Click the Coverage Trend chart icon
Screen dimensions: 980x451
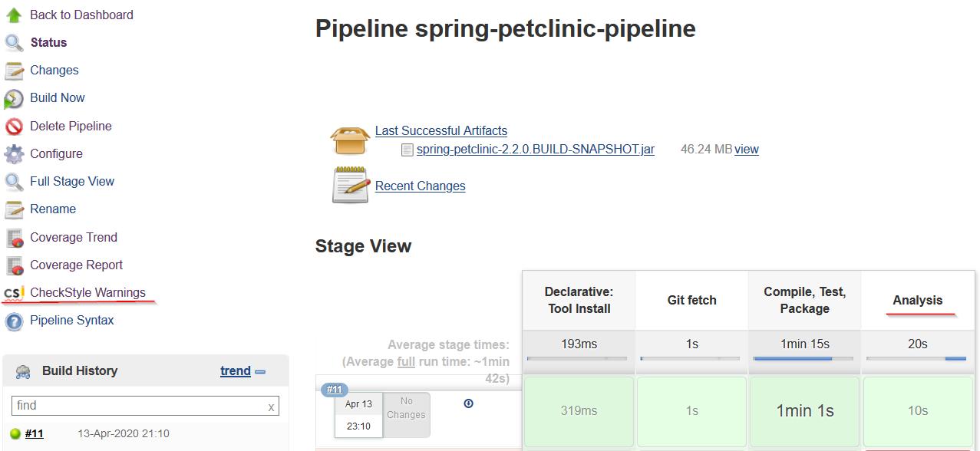(15, 237)
